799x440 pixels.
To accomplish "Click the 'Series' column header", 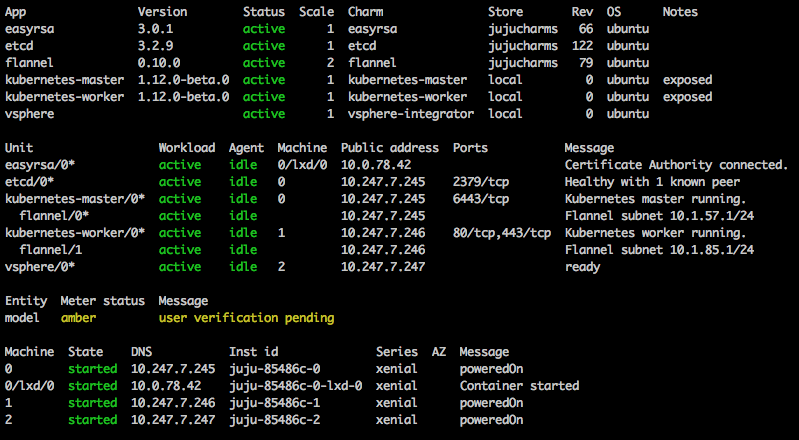I will click(x=396, y=352).
